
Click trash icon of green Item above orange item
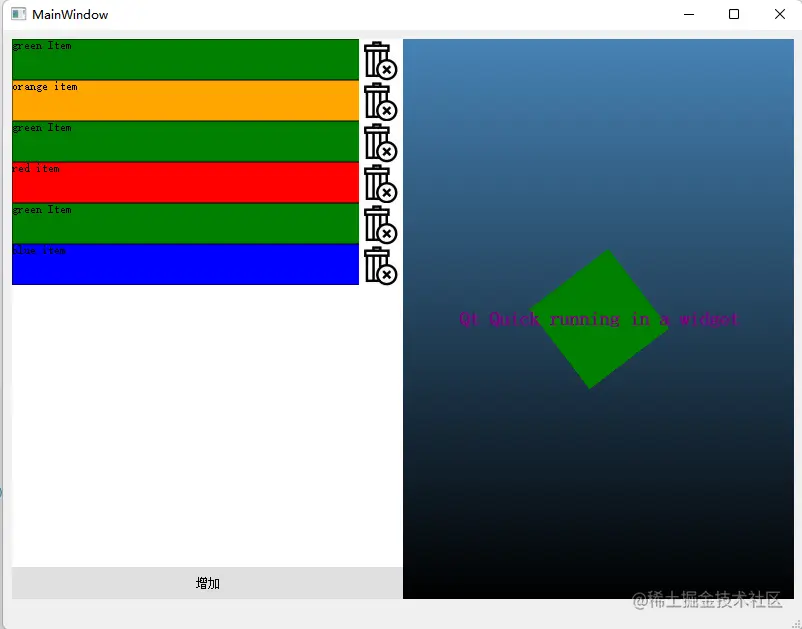(380, 60)
